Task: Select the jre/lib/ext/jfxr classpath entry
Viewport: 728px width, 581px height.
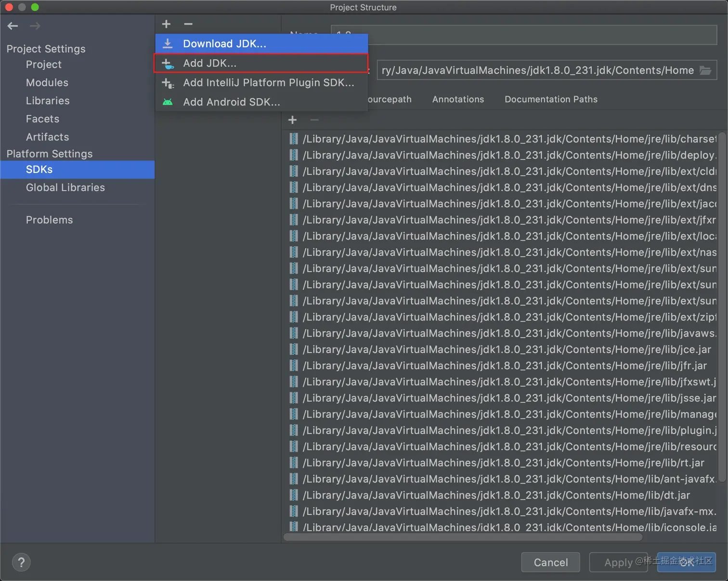Action: click(x=501, y=220)
